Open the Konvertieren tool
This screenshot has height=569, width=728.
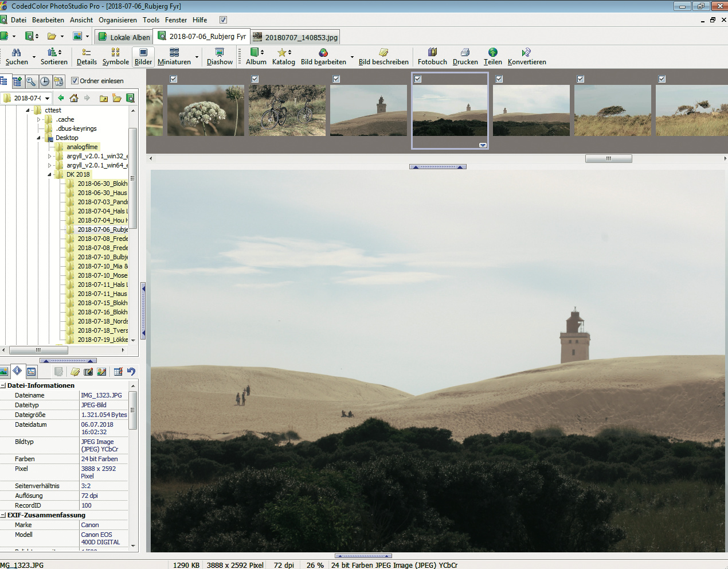pyautogui.click(x=526, y=56)
